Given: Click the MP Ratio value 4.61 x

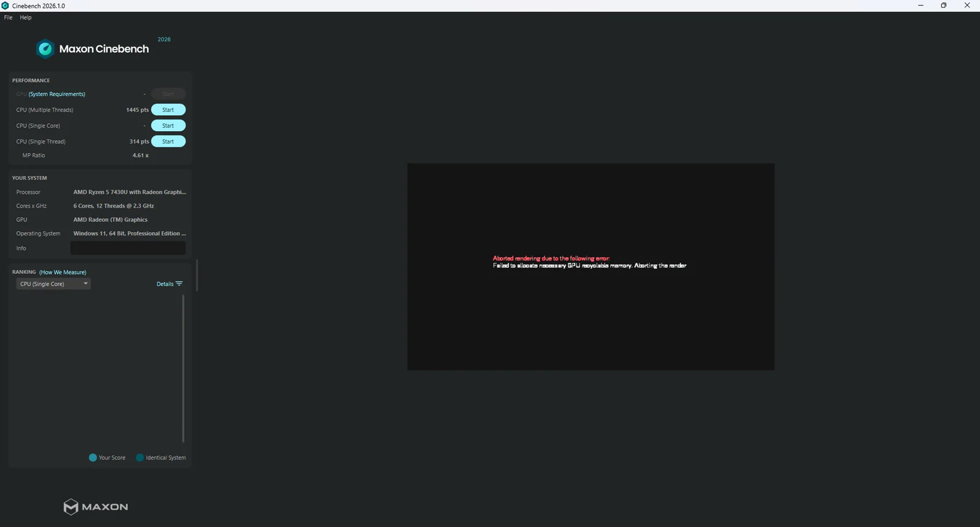Looking at the screenshot, I should (x=141, y=155).
